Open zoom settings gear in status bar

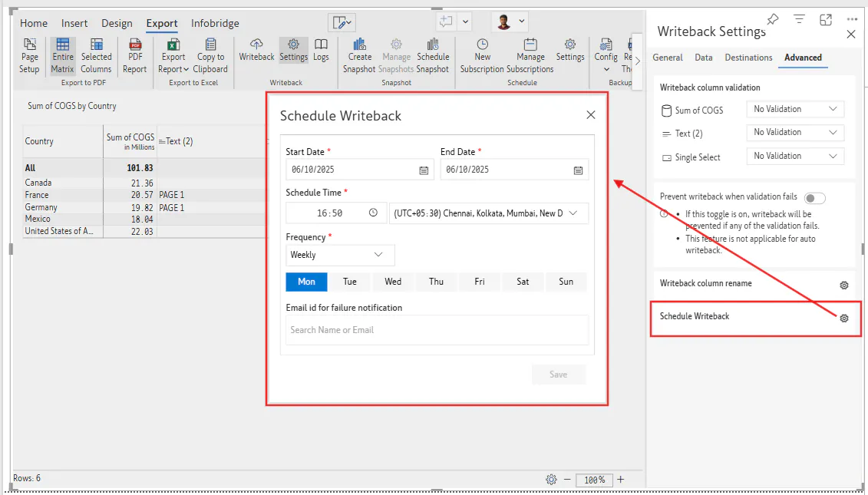(x=551, y=480)
